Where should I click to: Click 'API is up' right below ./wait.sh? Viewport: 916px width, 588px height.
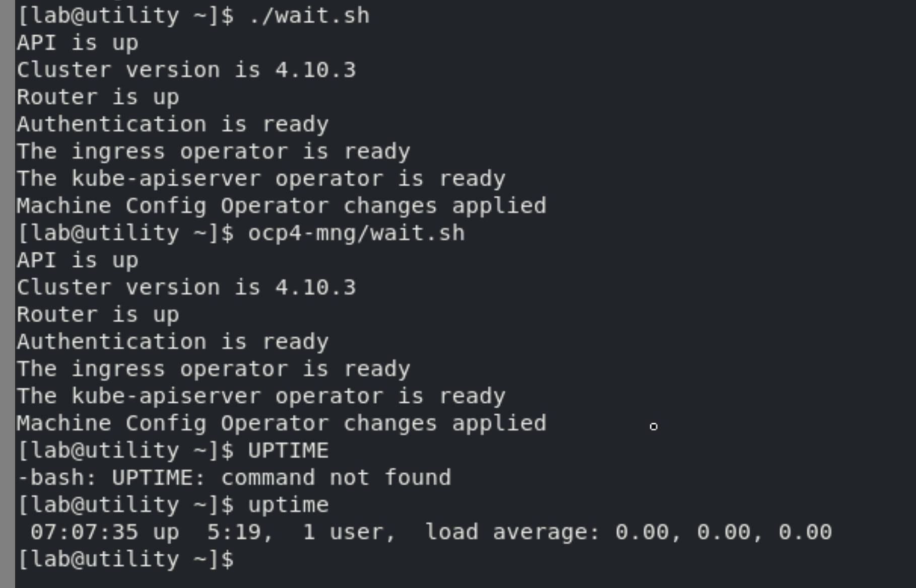click(x=77, y=43)
